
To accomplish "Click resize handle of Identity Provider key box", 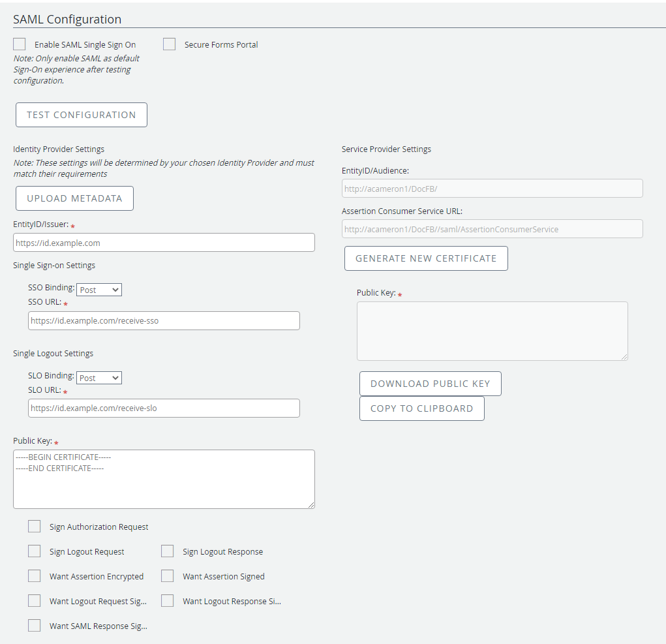I will tap(311, 505).
